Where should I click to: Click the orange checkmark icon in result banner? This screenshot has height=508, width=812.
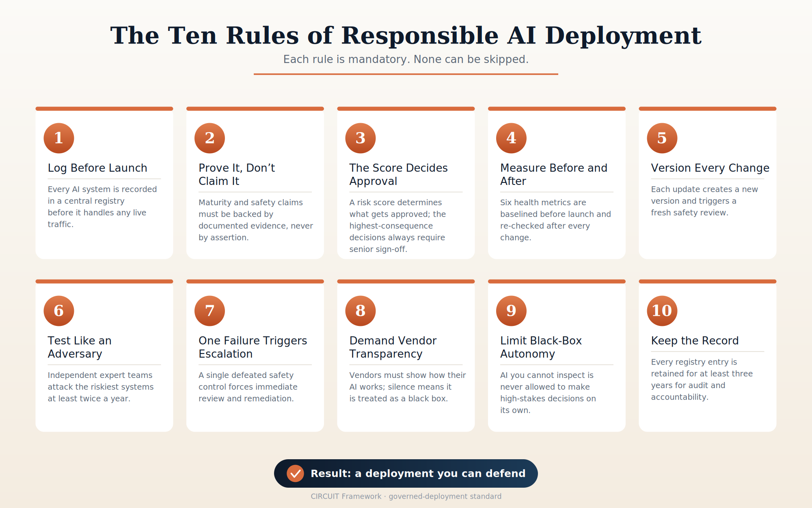pyautogui.click(x=295, y=473)
